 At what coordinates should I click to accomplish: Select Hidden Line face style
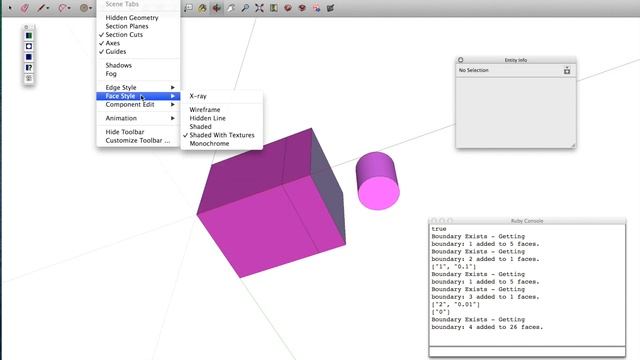[x=222, y=118]
